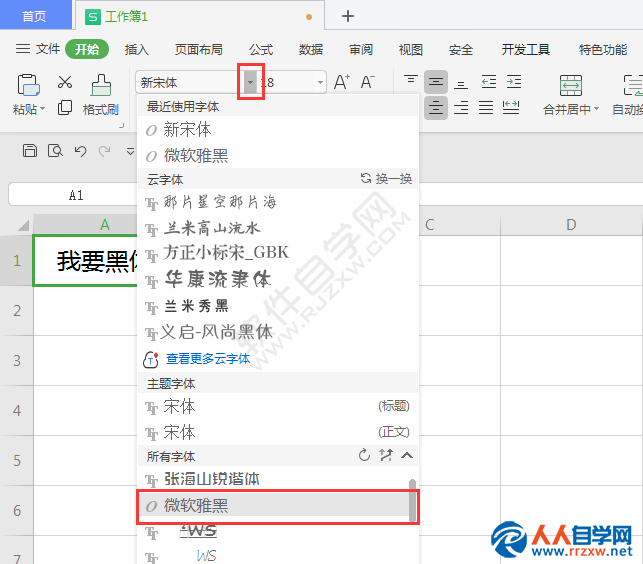Open the font name dropdown arrow
Viewport: 643px width, 564px height.
[250, 82]
